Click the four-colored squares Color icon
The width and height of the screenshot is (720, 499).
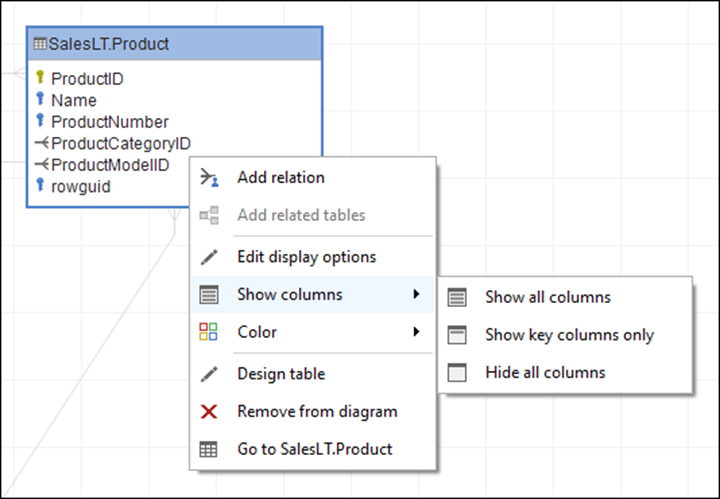coord(209,332)
